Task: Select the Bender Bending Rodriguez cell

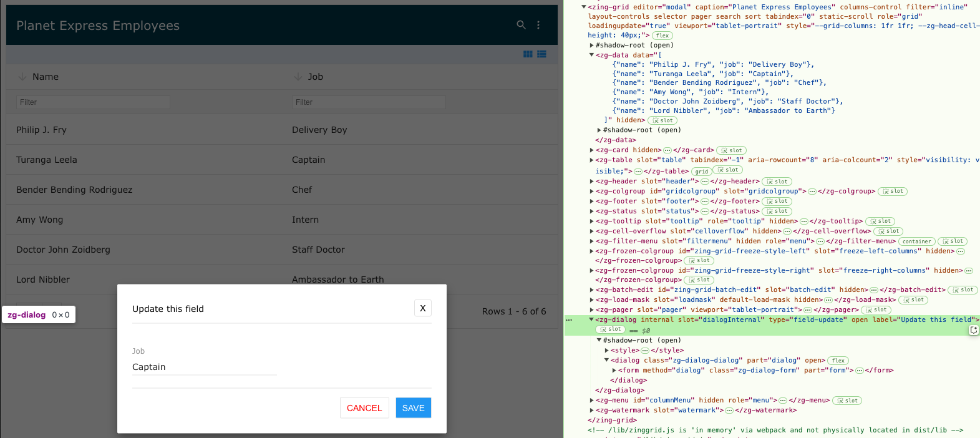Action: tap(144, 190)
